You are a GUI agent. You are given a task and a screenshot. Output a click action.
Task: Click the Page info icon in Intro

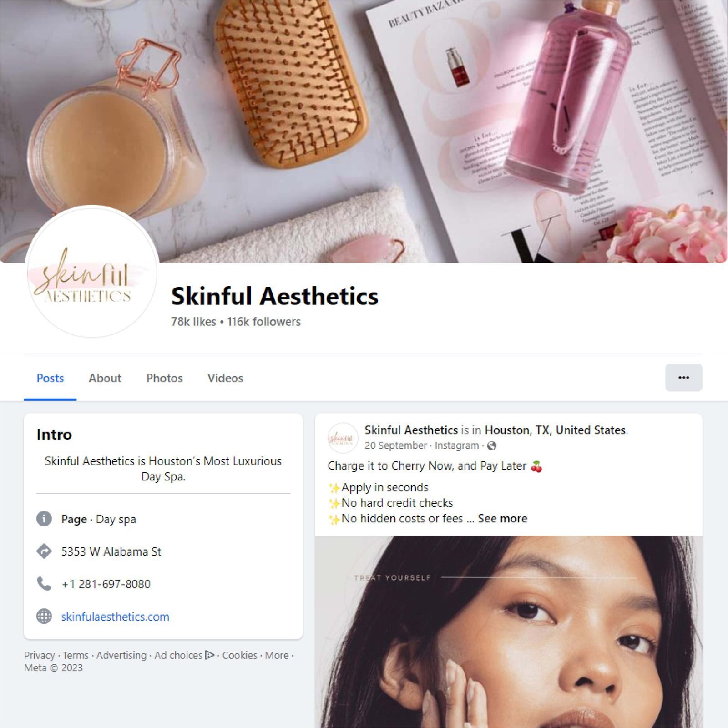pyautogui.click(x=44, y=519)
